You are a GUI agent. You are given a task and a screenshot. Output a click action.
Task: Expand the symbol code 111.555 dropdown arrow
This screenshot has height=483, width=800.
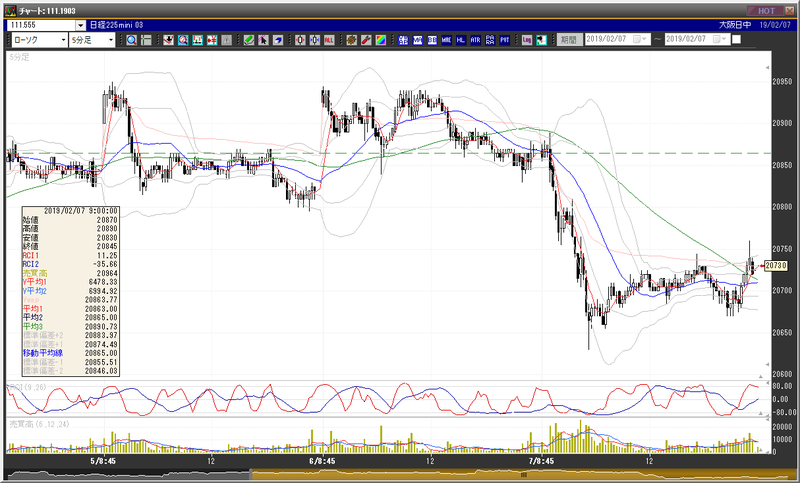pyautogui.click(x=81, y=26)
